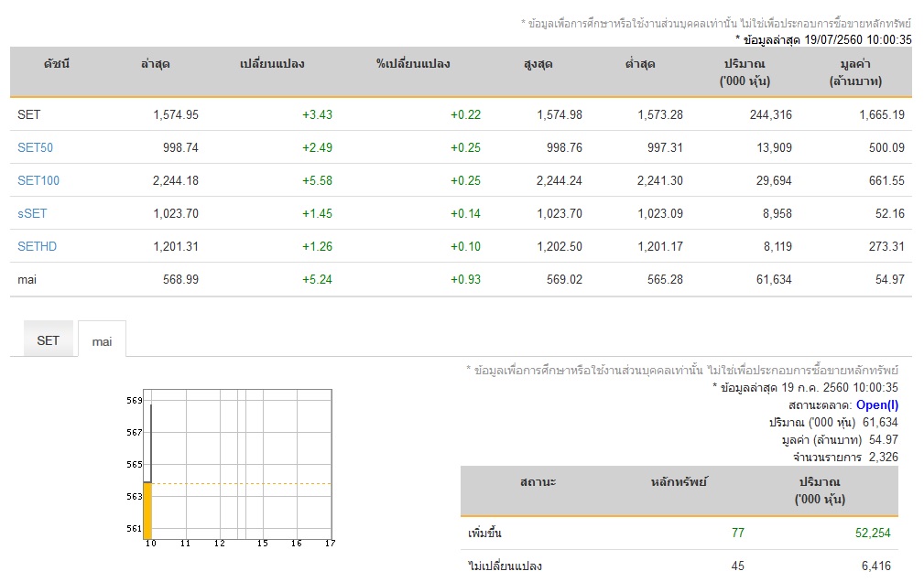
Task: Switch to the SET chart tab
Action: pyautogui.click(x=49, y=339)
